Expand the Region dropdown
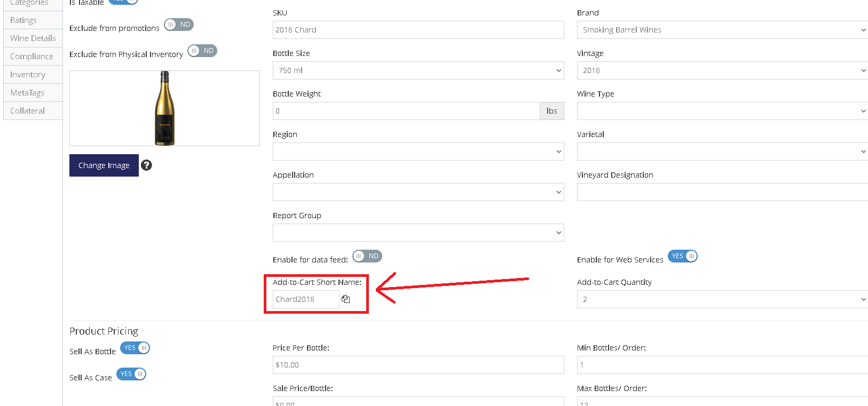 point(419,152)
